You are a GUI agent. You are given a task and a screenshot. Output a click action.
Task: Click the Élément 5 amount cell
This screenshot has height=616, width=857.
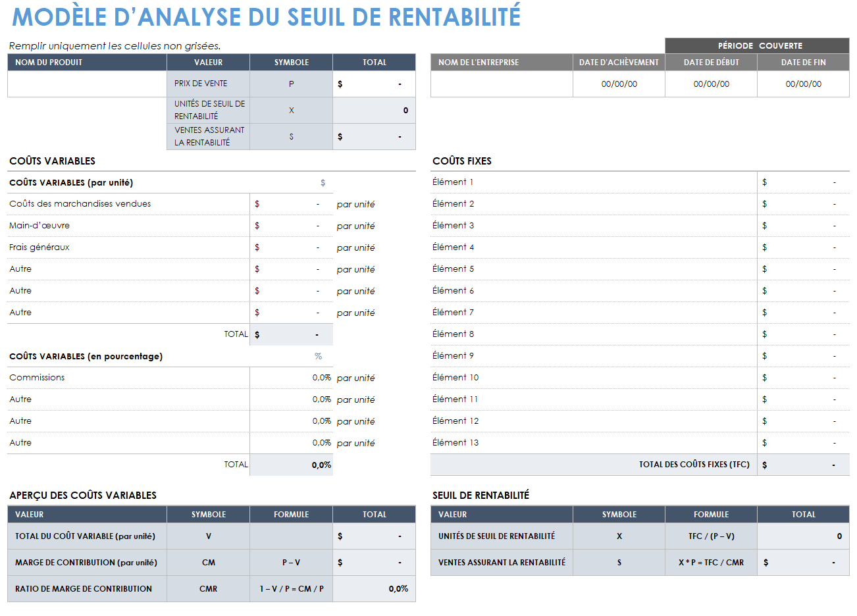(803, 269)
